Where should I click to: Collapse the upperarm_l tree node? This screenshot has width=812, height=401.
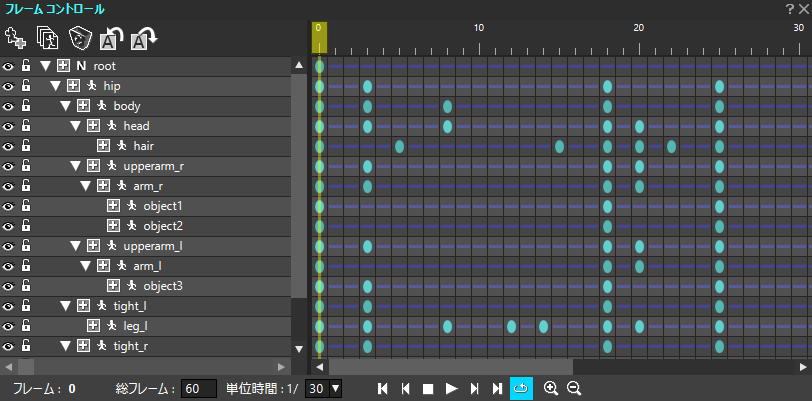pos(76,246)
